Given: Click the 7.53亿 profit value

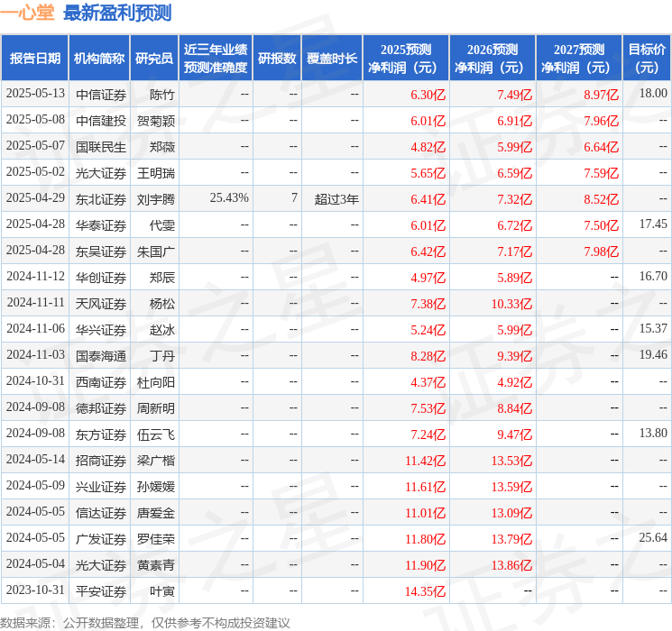Looking at the screenshot, I should pyautogui.click(x=428, y=407).
